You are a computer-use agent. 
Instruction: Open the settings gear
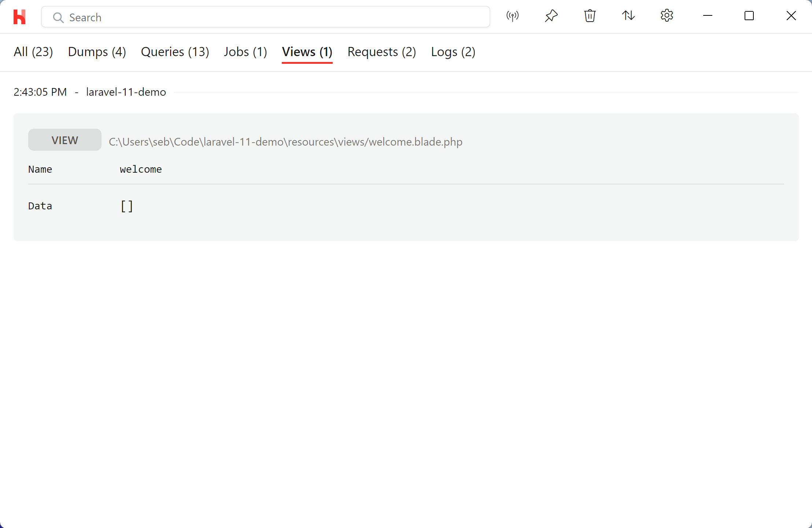point(667,16)
